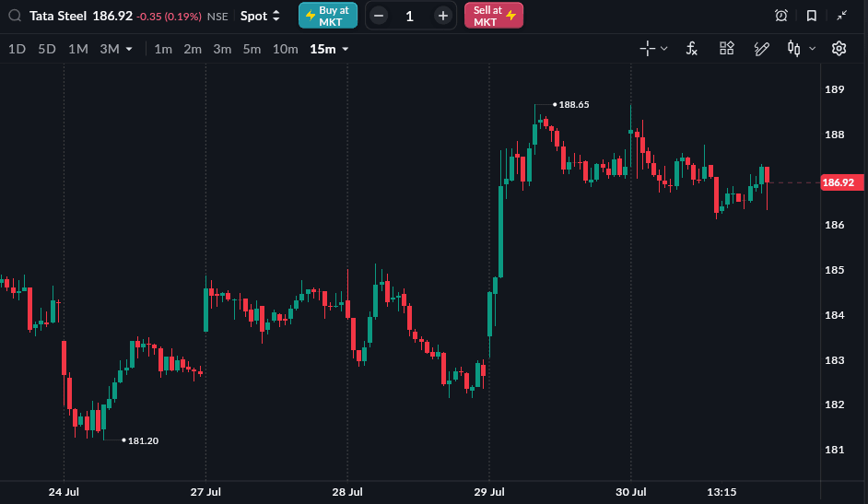The width and height of the screenshot is (868, 504).
Task: Open the 15m interval dropdown arrow
Action: click(x=346, y=49)
